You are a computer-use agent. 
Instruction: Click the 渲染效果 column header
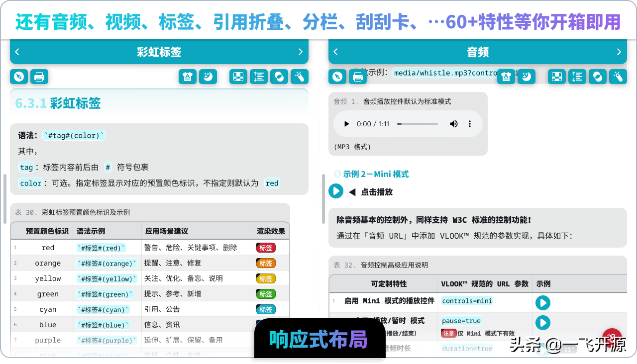pos(271,231)
